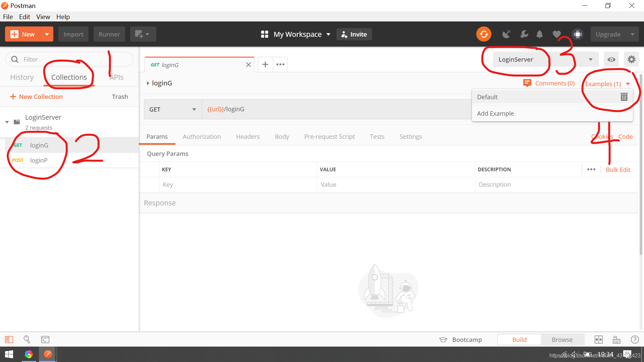Collapse the LoginServer collection tree
The width and height of the screenshot is (644, 362).
point(7,122)
